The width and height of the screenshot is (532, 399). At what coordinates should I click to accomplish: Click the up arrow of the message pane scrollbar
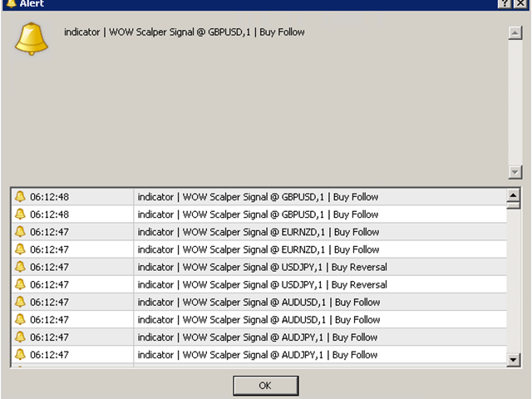click(515, 33)
